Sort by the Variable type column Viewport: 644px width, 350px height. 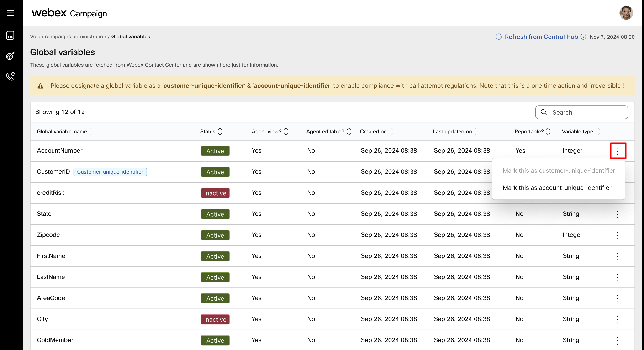point(597,132)
